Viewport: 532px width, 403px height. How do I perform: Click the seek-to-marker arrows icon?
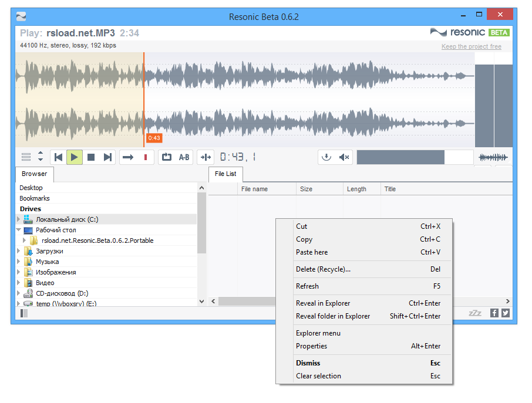(206, 157)
